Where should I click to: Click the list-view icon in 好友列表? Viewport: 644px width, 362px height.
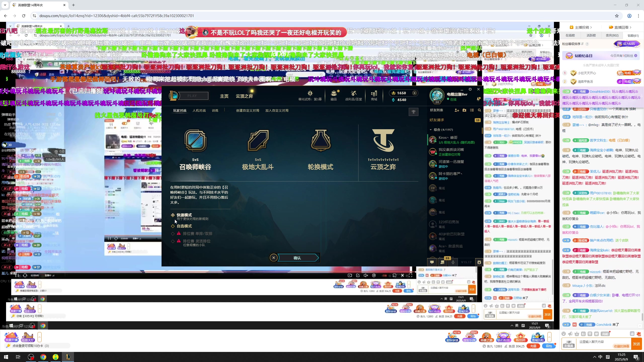[472, 110]
